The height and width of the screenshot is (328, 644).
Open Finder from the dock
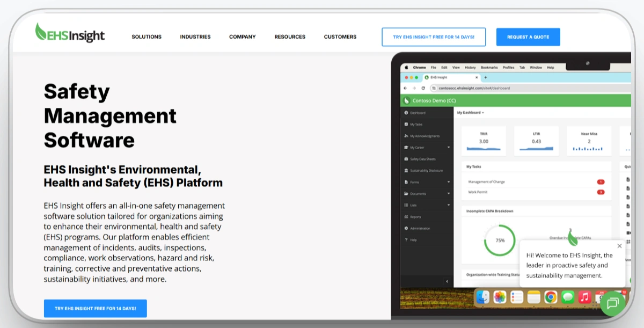click(483, 297)
